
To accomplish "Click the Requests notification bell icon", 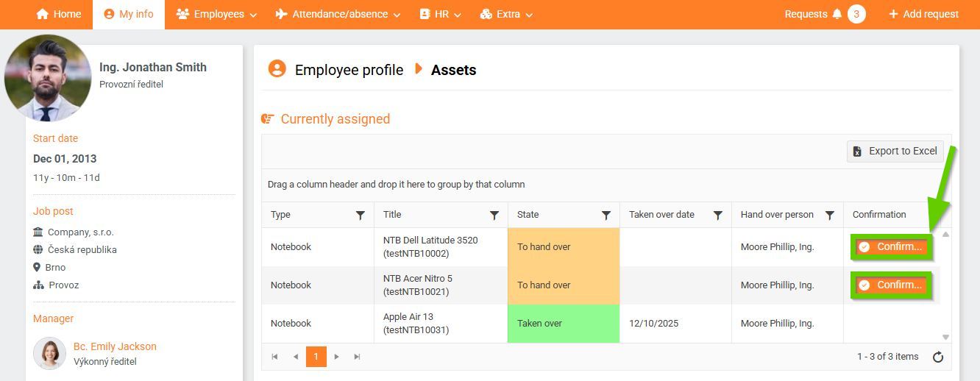I will pyautogui.click(x=837, y=14).
